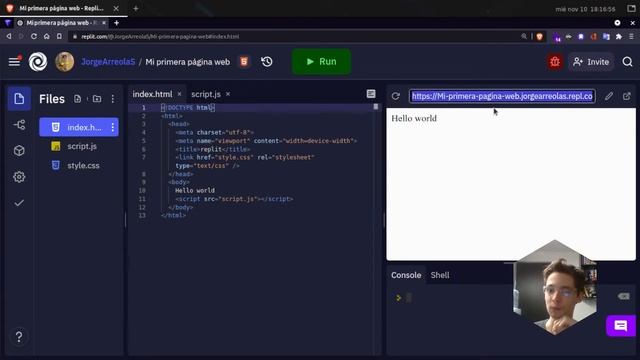640x360 pixels.
Task: Open the purple chat bubble button
Action: (x=621, y=326)
